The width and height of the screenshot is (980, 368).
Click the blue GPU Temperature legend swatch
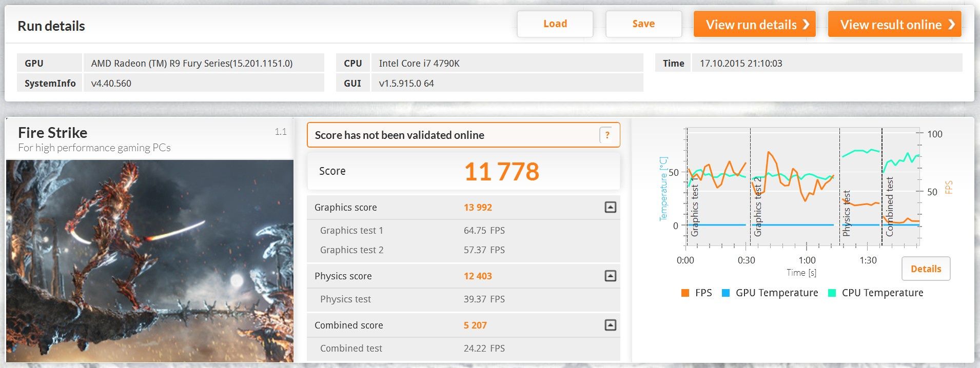click(726, 293)
